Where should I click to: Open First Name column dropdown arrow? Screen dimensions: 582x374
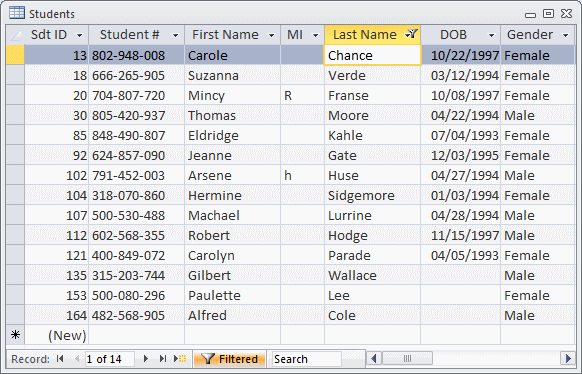pos(271,35)
